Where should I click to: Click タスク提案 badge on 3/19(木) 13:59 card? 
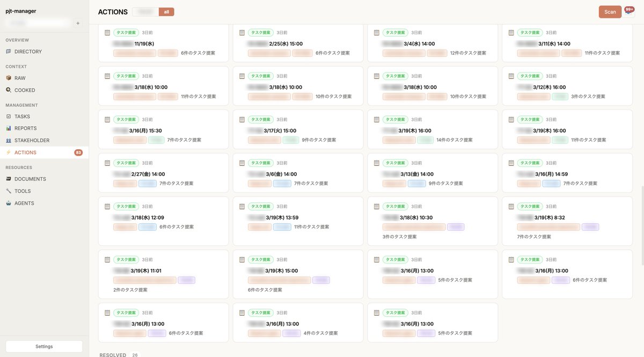(261, 207)
